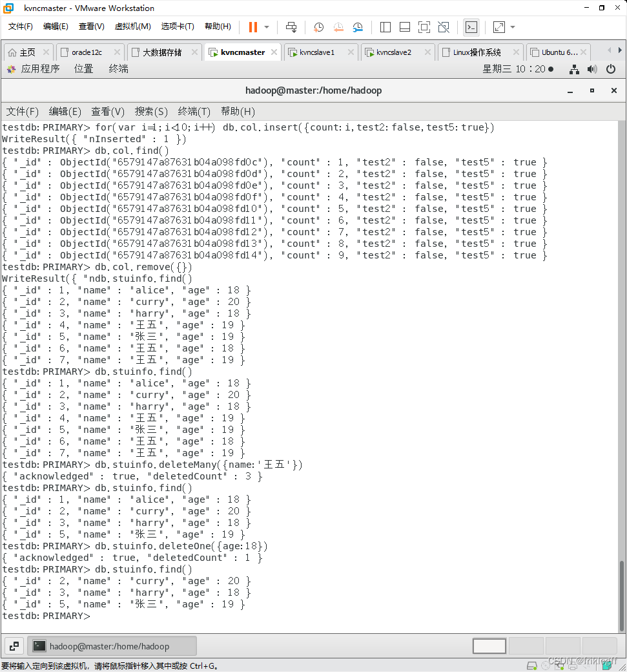
Task: Click the power button icon in the guest panel
Action: click(x=611, y=69)
